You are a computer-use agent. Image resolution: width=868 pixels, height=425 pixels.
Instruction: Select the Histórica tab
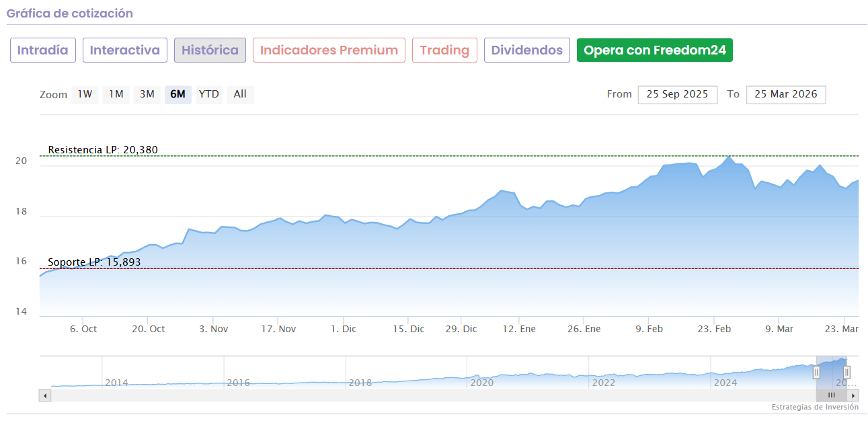click(210, 50)
